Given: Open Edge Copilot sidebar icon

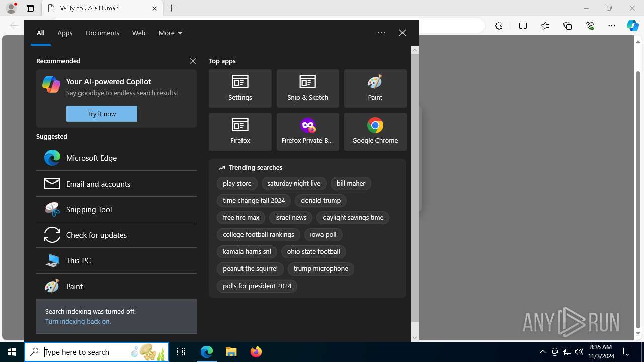Looking at the screenshot, I should pos(632,26).
